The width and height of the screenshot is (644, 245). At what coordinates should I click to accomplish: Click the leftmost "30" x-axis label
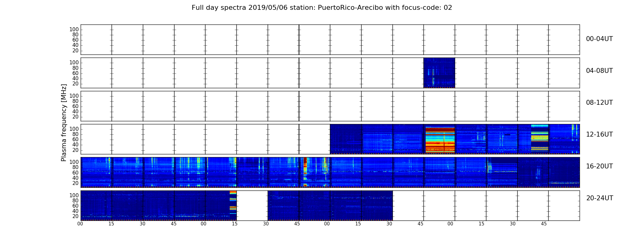point(143,224)
